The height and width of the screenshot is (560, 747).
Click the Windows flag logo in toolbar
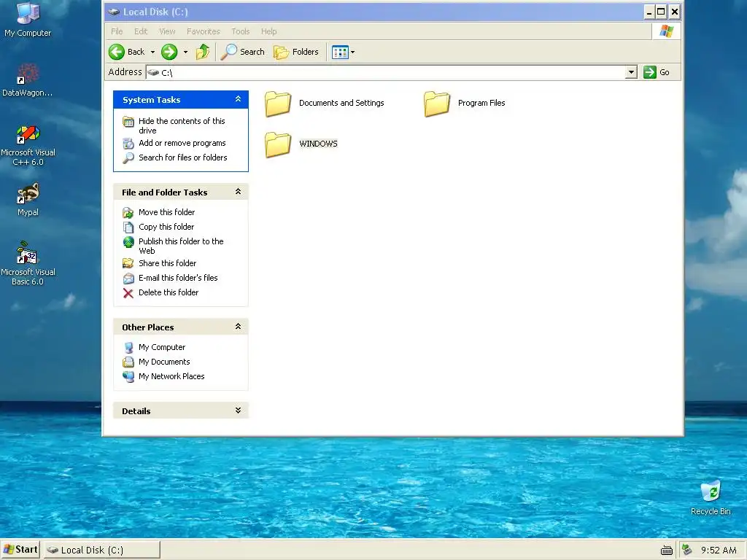coord(666,31)
